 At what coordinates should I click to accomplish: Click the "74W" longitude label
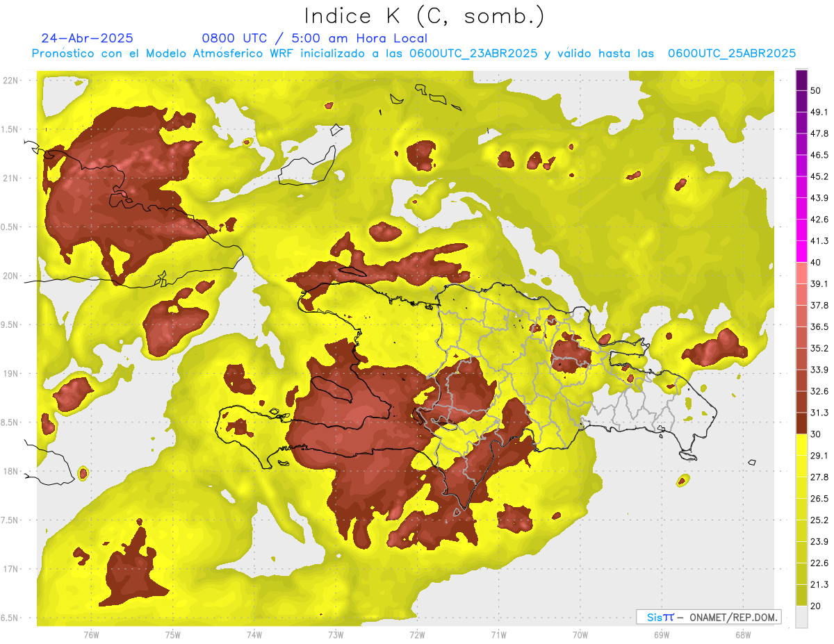[254, 635]
